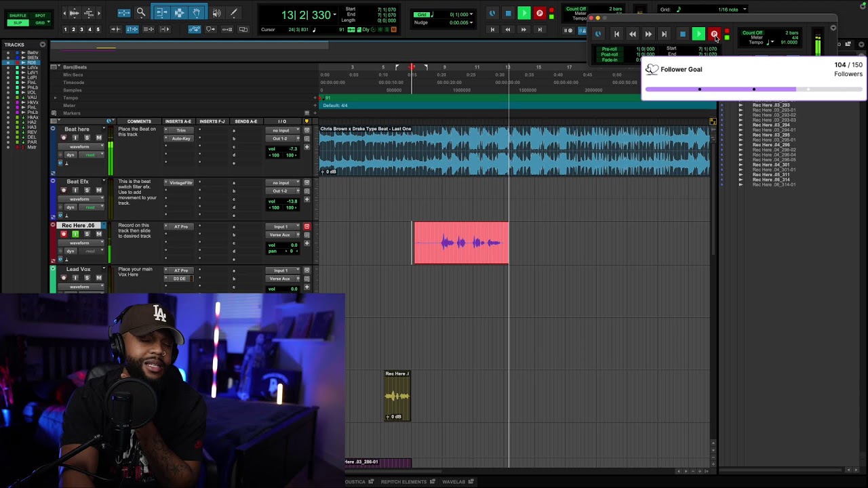Select the Zoomer magnifier tool

141,12
